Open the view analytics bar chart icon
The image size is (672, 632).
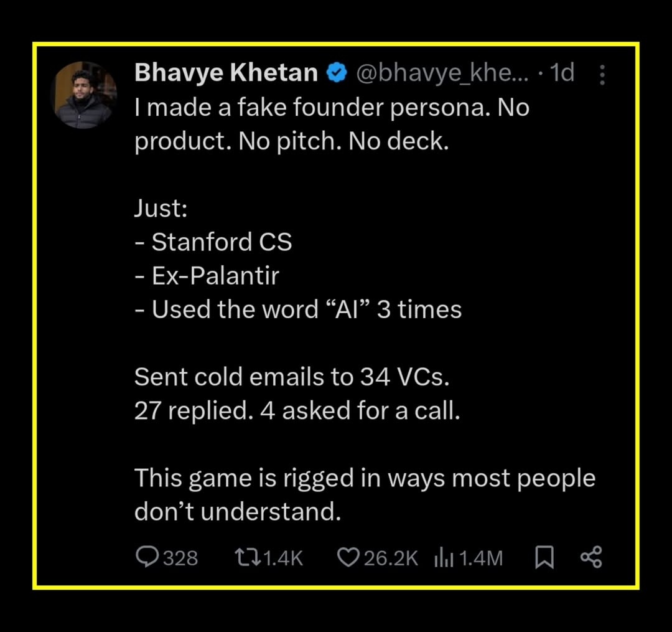pyautogui.click(x=442, y=557)
